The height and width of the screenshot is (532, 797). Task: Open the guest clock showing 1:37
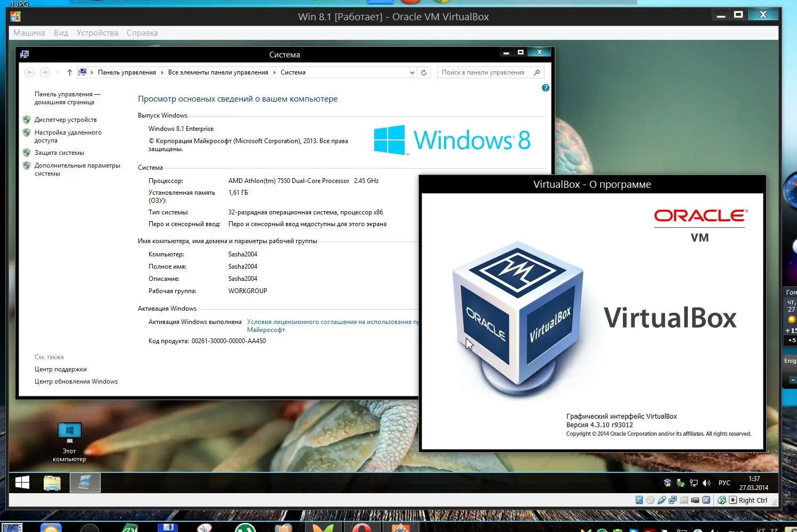[x=754, y=483]
